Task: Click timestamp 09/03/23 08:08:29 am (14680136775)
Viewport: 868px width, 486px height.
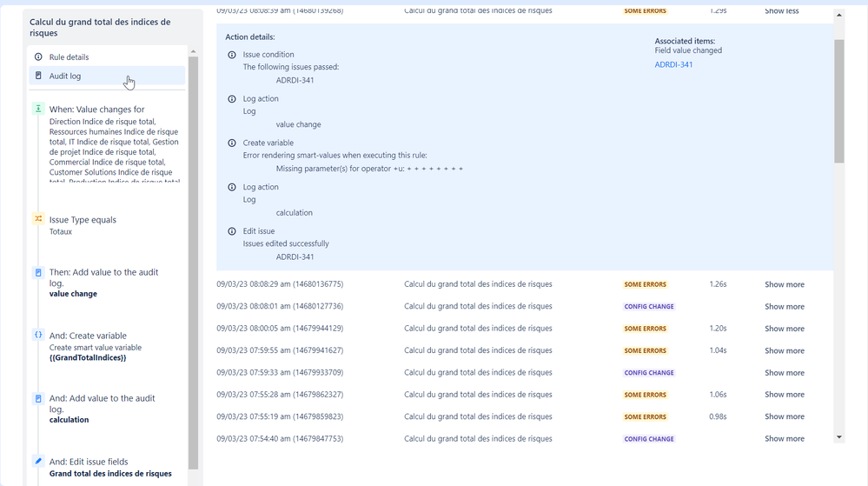Action: point(280,283)
